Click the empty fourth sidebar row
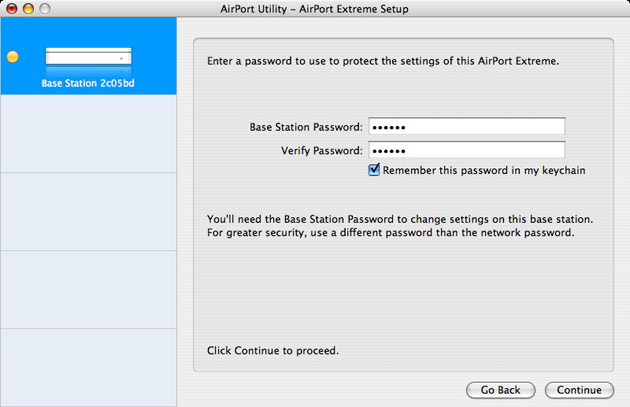630x407 pixels. (x=88, y=289)
